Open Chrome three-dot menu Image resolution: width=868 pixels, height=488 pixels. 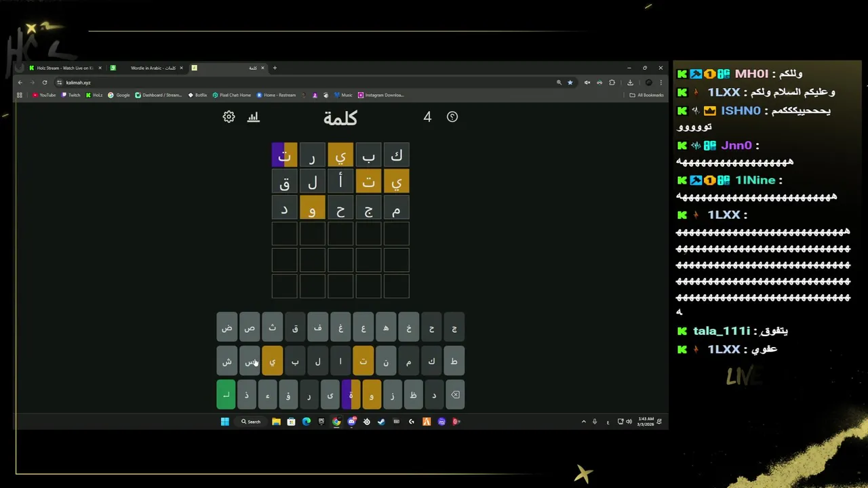[x=661, y=82]
